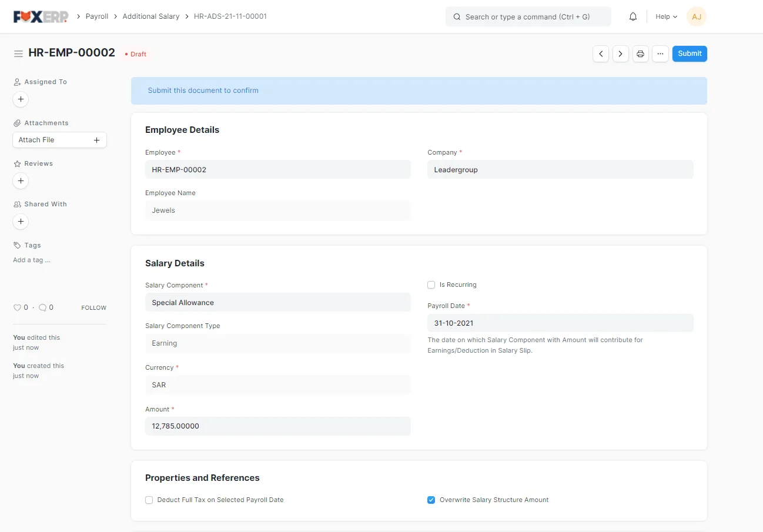The height and width of the screenshot is (532, 763).
Task: Uncheck Overwrite Salary Structure Amount
Action: [431, 500]
